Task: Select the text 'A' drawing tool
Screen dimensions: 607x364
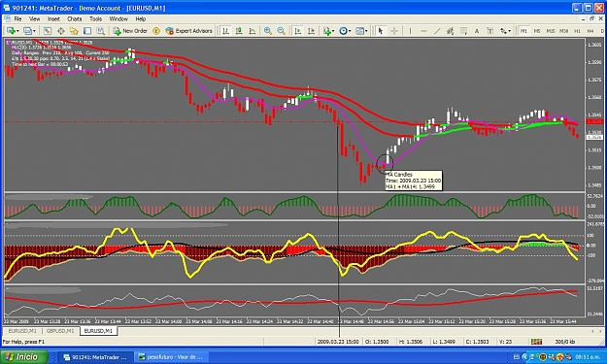Action: coord(477,31)
